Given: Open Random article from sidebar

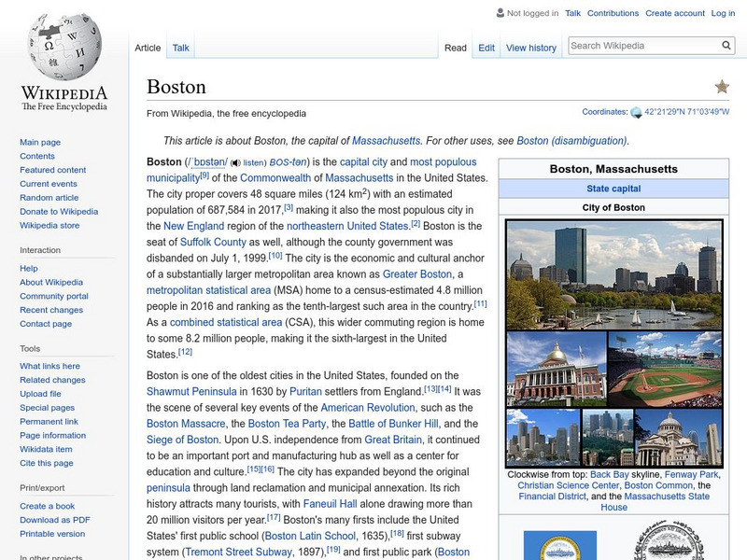Looking at the screenshot, I should point(49,198).
